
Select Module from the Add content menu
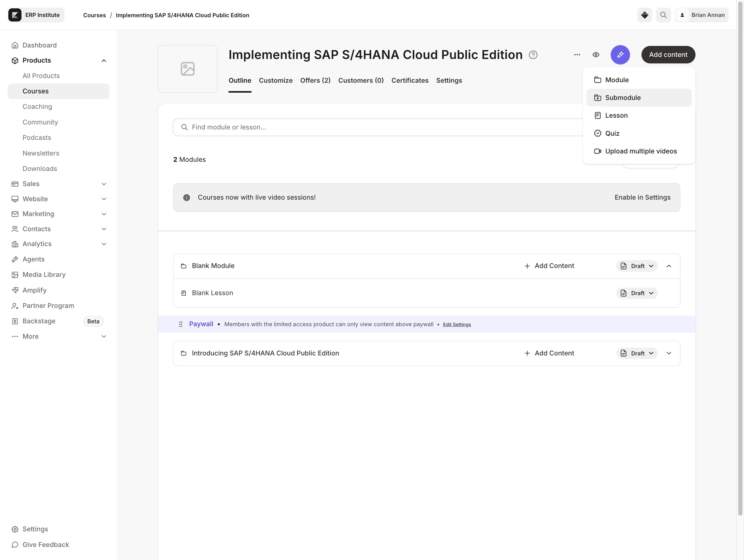[x=639, y=80]
